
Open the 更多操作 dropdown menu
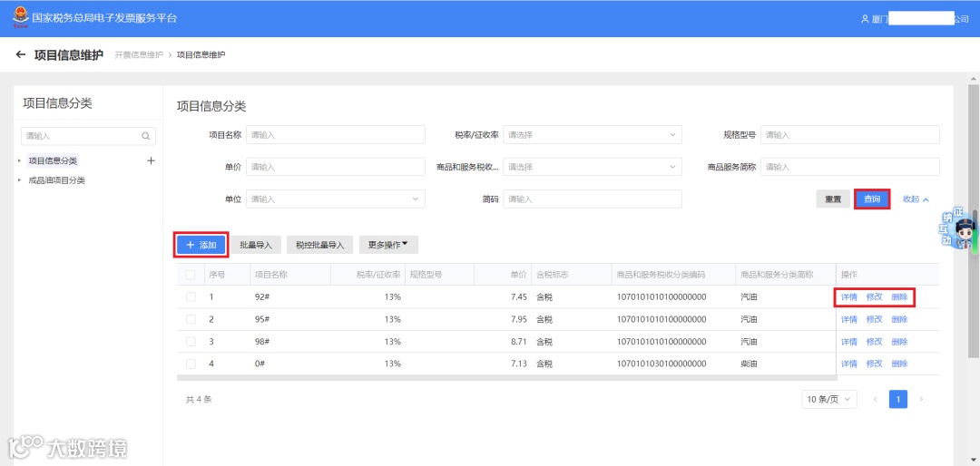pyautogui.click(x=388, y=245)
